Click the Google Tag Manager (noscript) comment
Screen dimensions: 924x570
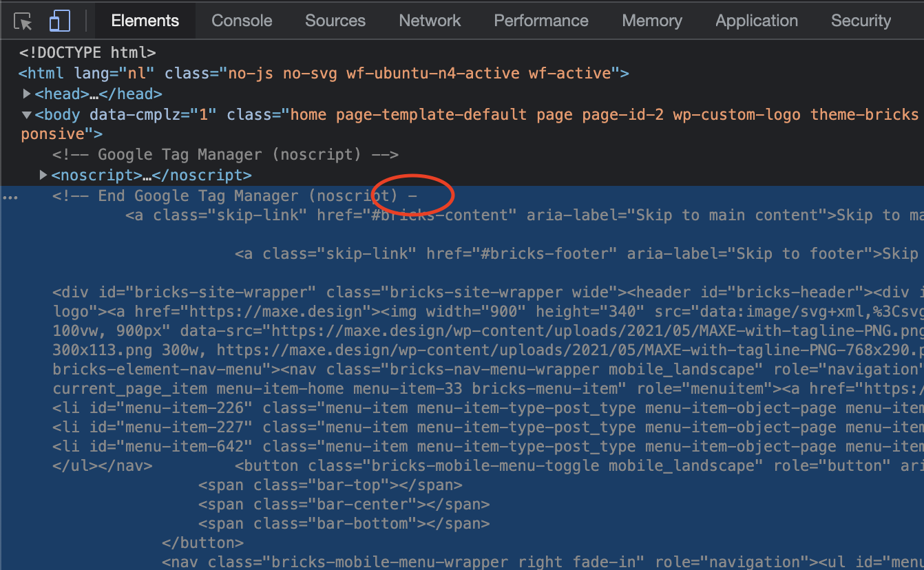pyautogui.click(x=225, y=154)
